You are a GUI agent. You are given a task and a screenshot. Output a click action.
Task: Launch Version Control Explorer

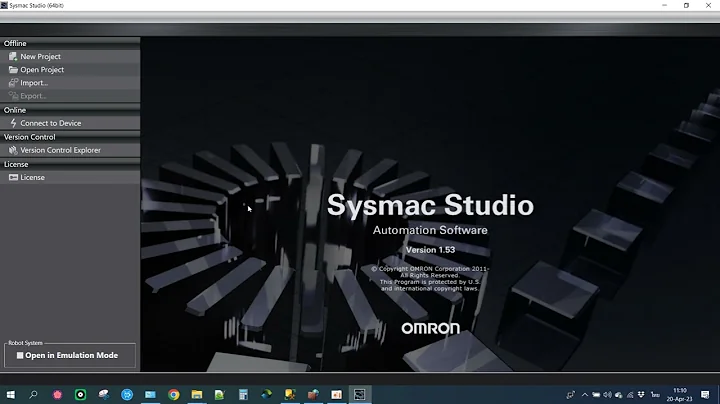tap(70, 150)
